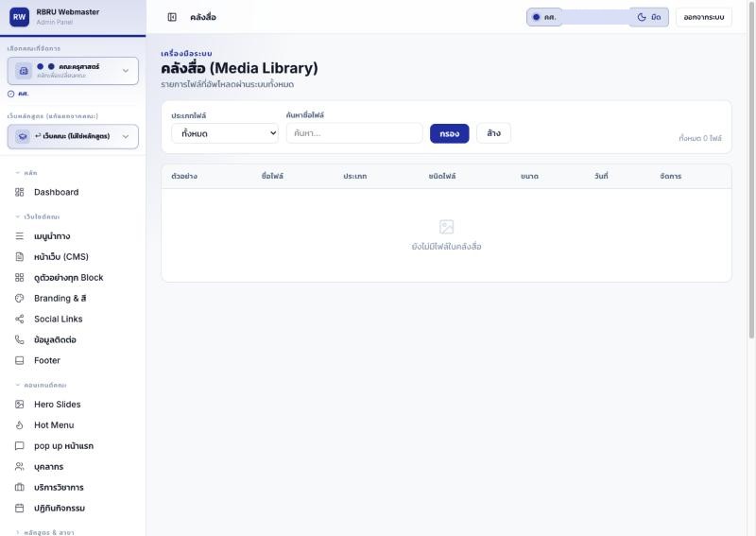
Task: Open the ดูตัวอย่างทุก Block icon
Action: tap(19, 277)
